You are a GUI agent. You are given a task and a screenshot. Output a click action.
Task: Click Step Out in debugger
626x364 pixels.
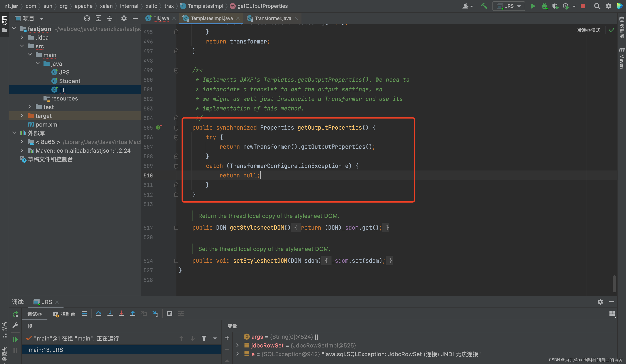[133, 314]
